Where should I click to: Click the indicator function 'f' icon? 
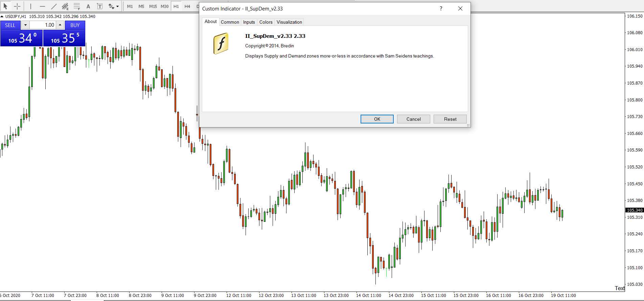coord(221,43)
